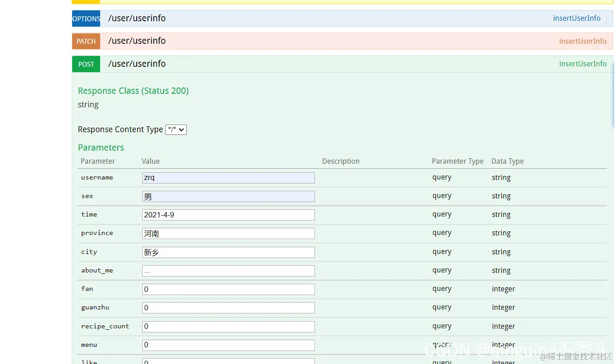615x364 pixels.
Task: Click the city parameter name
Action: coord(89,252)
